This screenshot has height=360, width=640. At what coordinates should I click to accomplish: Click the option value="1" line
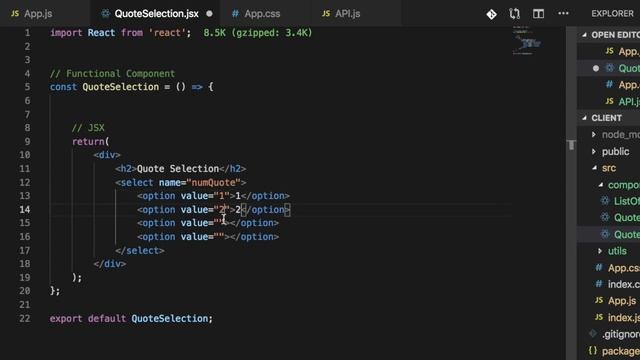[x=213, y=196]
